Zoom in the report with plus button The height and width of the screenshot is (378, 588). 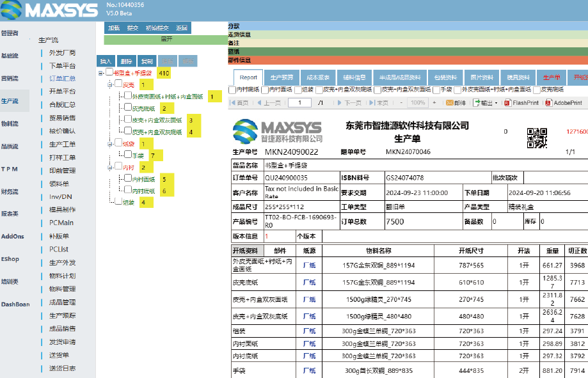pyautogui.click(x=434, y=102)
